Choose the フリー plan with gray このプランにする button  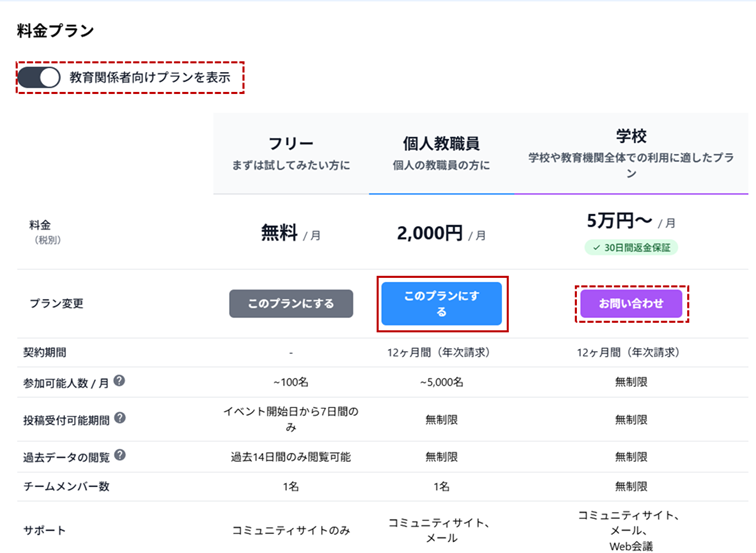point(291,303)
